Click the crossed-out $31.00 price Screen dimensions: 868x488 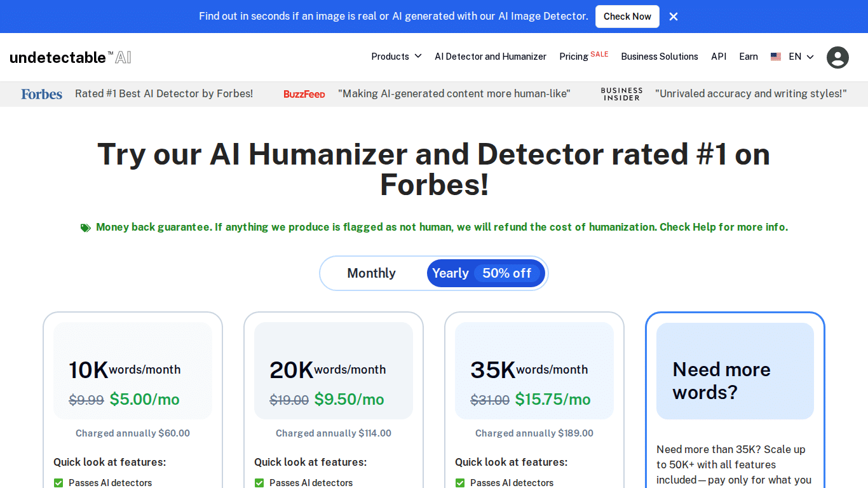pyautogui.click(x=490, y=400)
